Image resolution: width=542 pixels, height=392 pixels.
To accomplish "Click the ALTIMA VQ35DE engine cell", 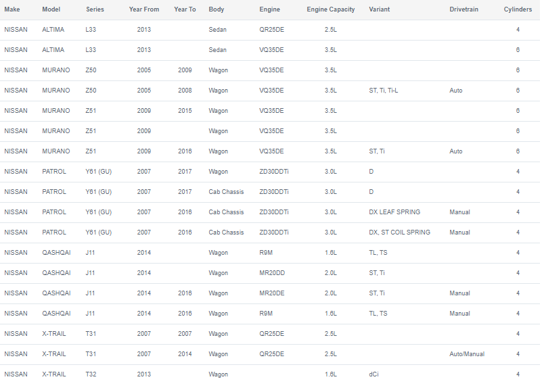I will pos(272,50).
